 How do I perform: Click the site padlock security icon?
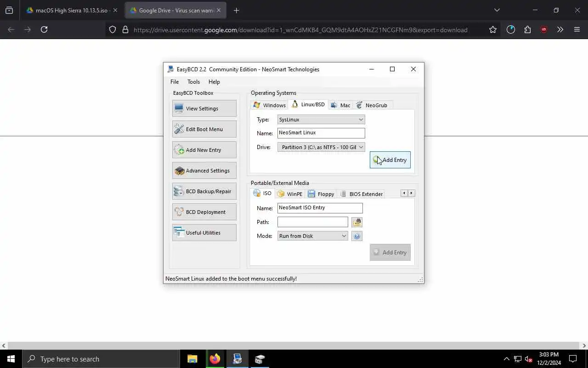(x=125, y=30)
